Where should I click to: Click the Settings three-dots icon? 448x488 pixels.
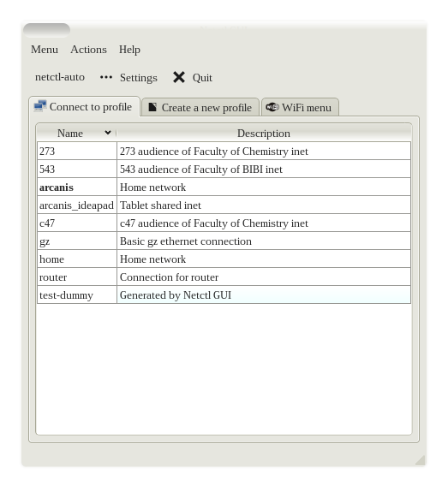click(106, 77)
